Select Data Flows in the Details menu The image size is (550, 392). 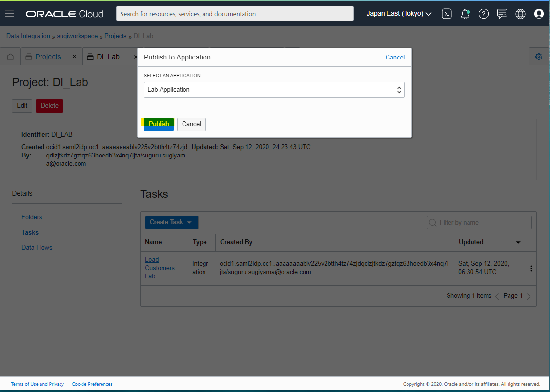(37, 247)
